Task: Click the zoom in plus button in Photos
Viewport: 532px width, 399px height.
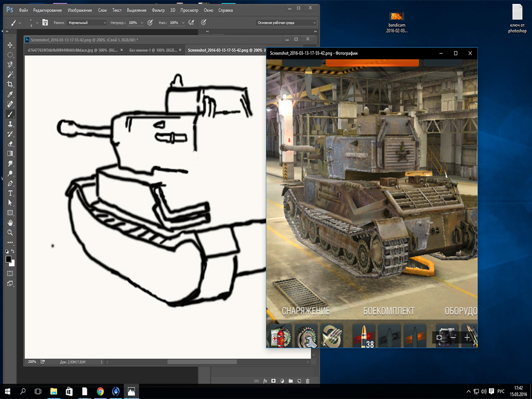Action: point(467,337)
